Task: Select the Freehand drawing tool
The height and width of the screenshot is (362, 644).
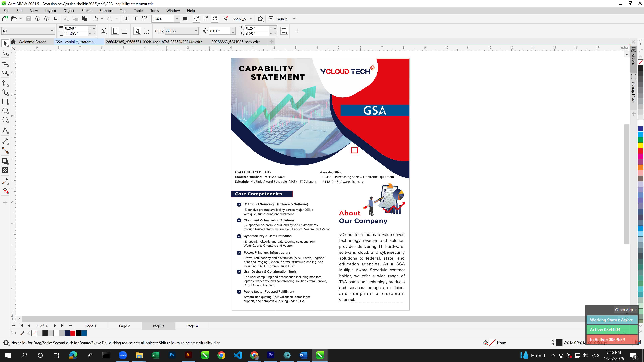Action: tap(5, 83)
